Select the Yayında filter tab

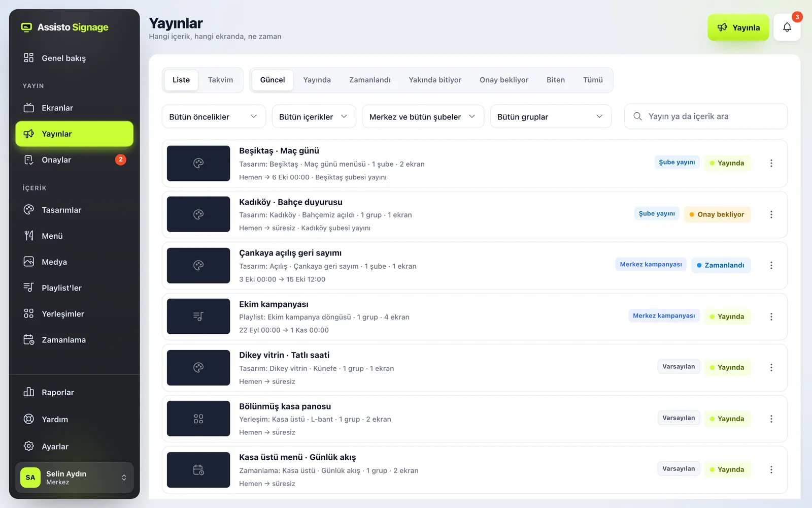(x=317, y=80)
